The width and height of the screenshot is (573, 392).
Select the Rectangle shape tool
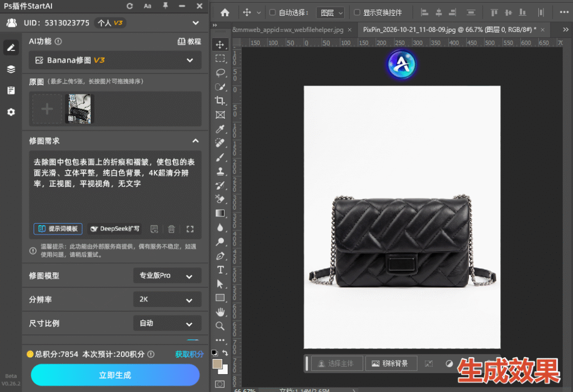click(220, 297)
